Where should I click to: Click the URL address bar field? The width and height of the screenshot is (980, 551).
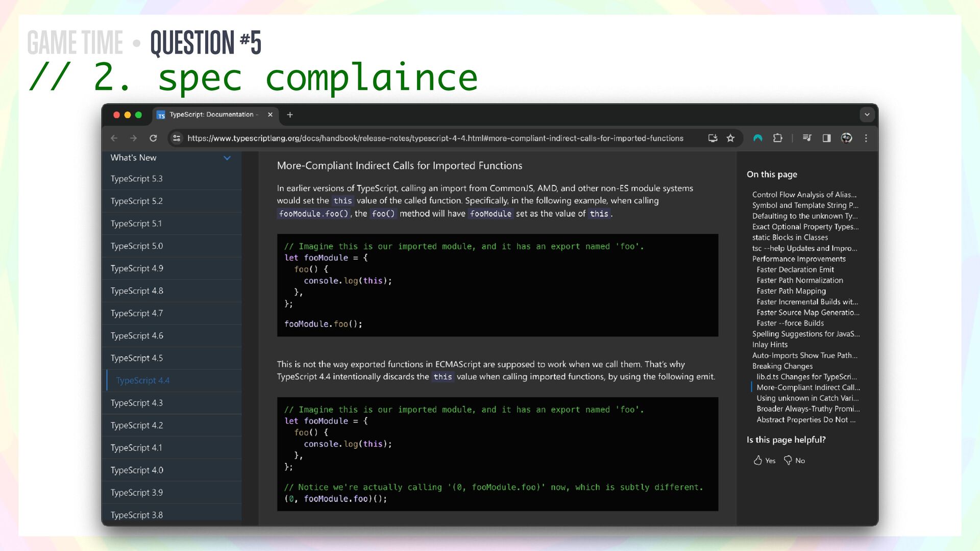click(435, 138)
